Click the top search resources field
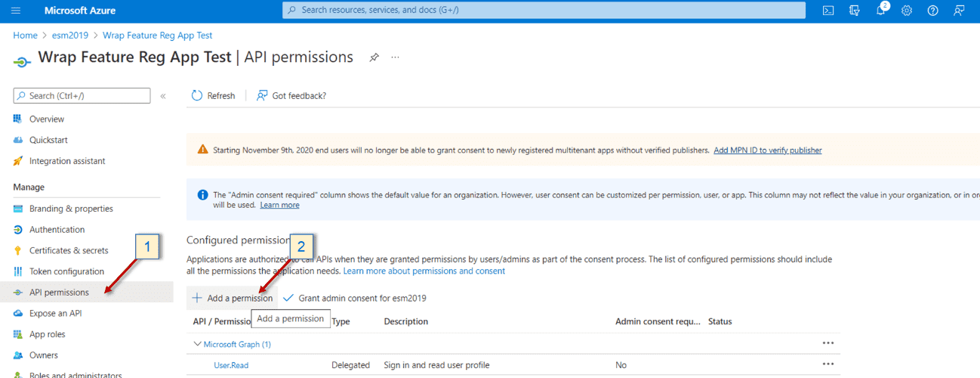 544,10
